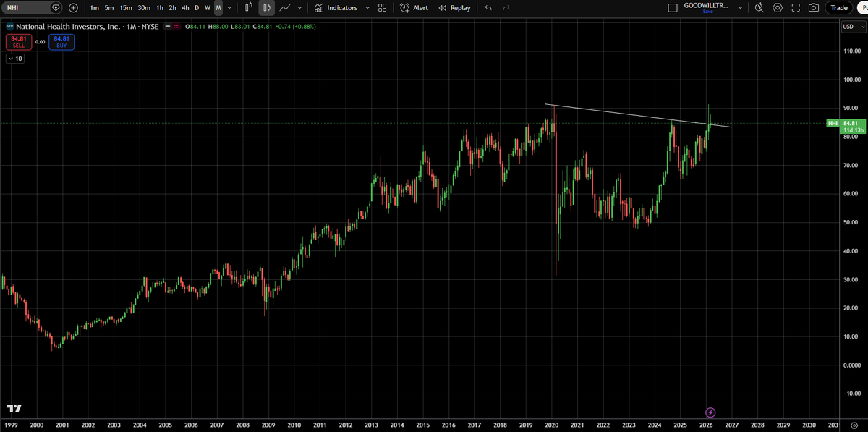
Task: Expand the timeframe interval dropdown
Action: 229,7
